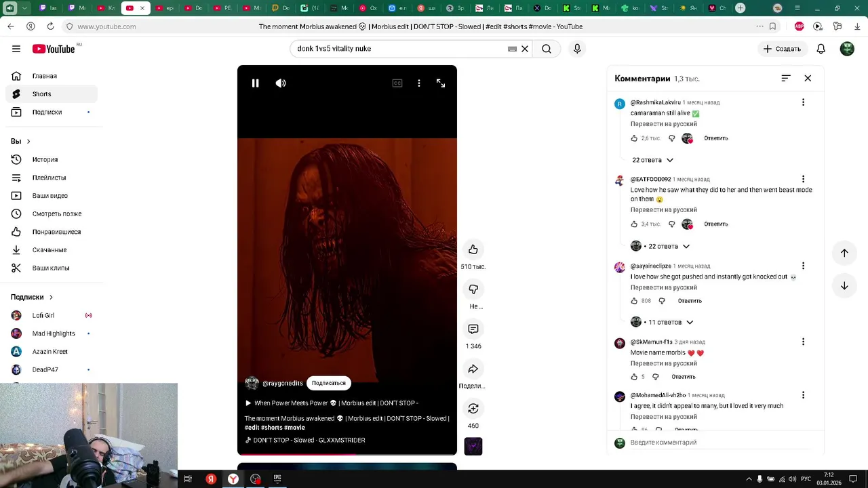Image resolution: width=868 pixels, height=488 pixels.
Task: Like the EATFOOD092 comment
Action: click(x=634, y=224)
